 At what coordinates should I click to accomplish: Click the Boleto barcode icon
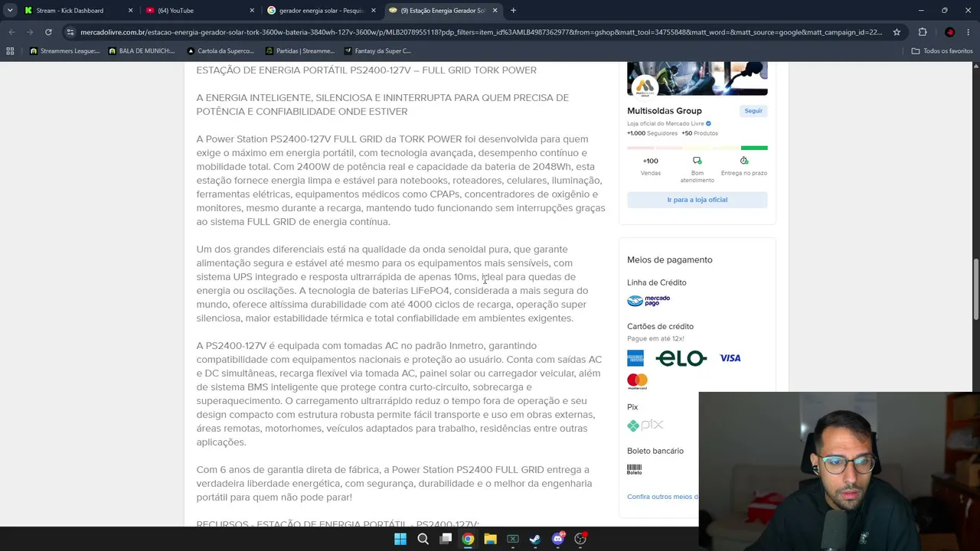(x=634, y=469)
